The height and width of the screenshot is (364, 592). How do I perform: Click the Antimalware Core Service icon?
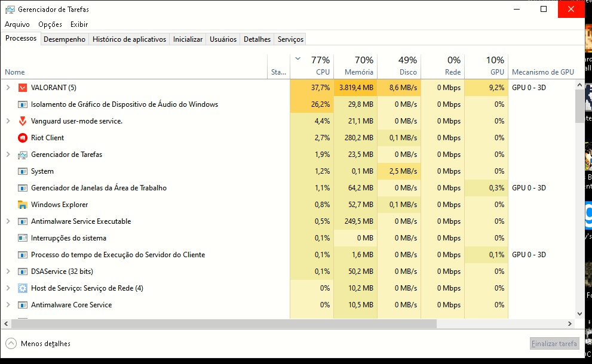click(23, 305)
